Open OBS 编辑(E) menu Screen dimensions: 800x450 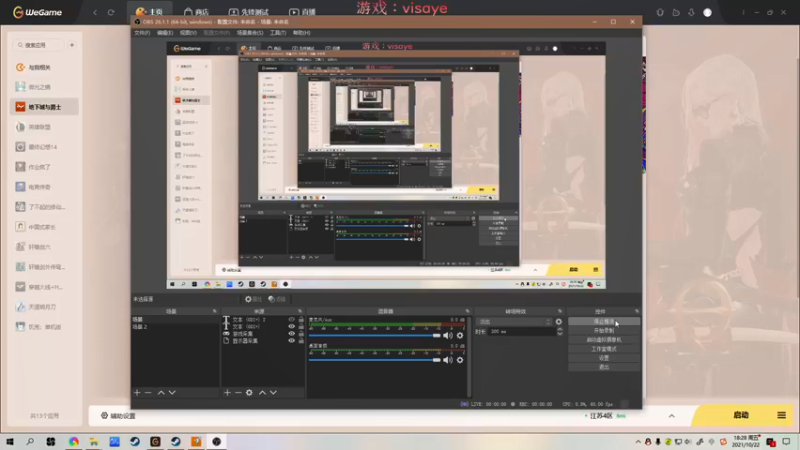pyautogui.click(x=165, y=33)
